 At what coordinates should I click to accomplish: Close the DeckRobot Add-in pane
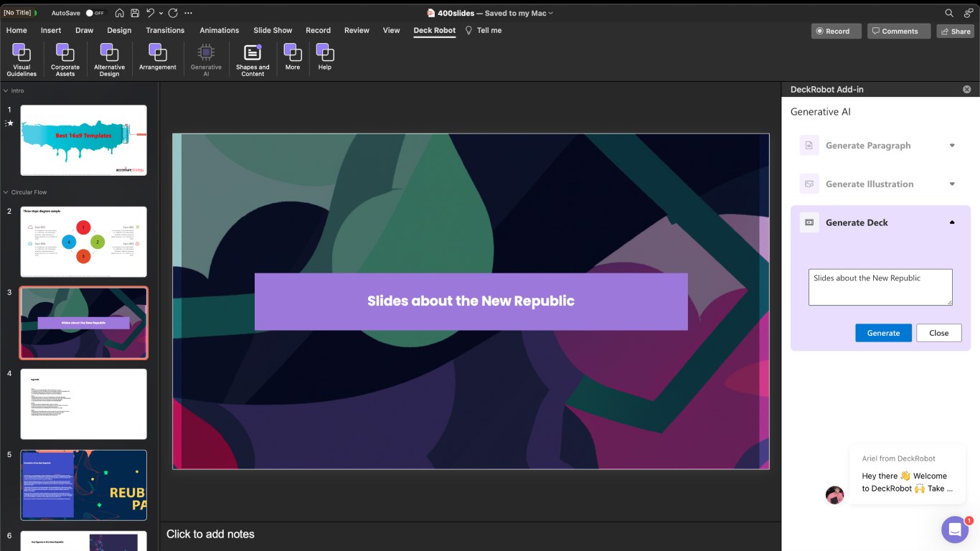coord(966,90)
